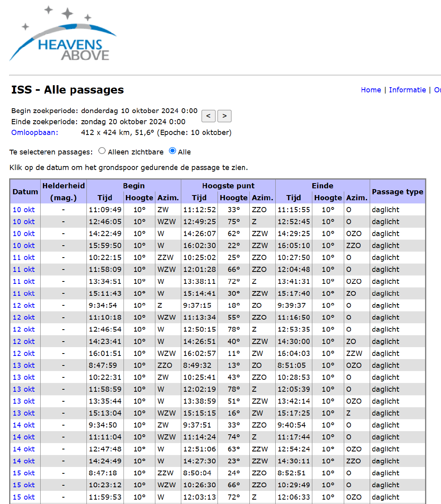Open the 13 okt pass at 15:13:04
This screenshot has height=504, width=441.
tap(24, 413)
